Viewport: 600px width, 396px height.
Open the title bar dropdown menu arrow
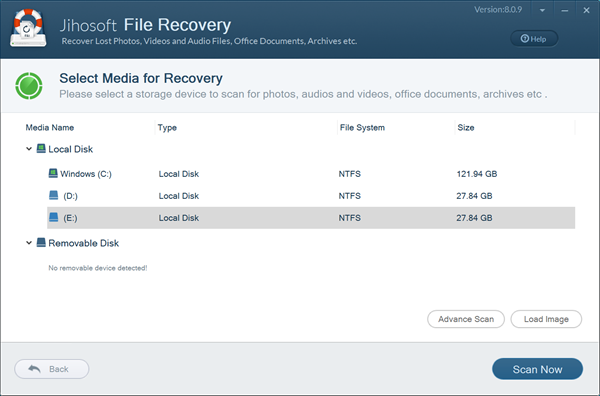pos(542,11)
